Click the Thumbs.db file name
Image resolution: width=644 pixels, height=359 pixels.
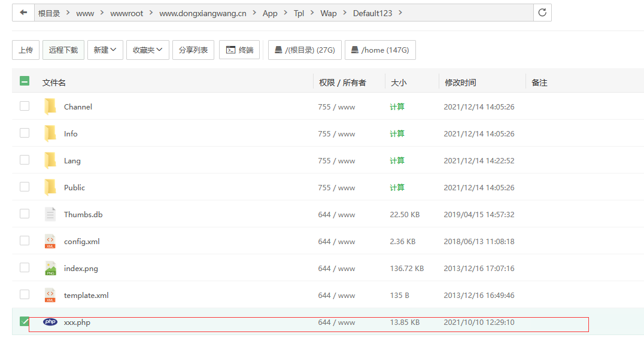pos(83,214)
